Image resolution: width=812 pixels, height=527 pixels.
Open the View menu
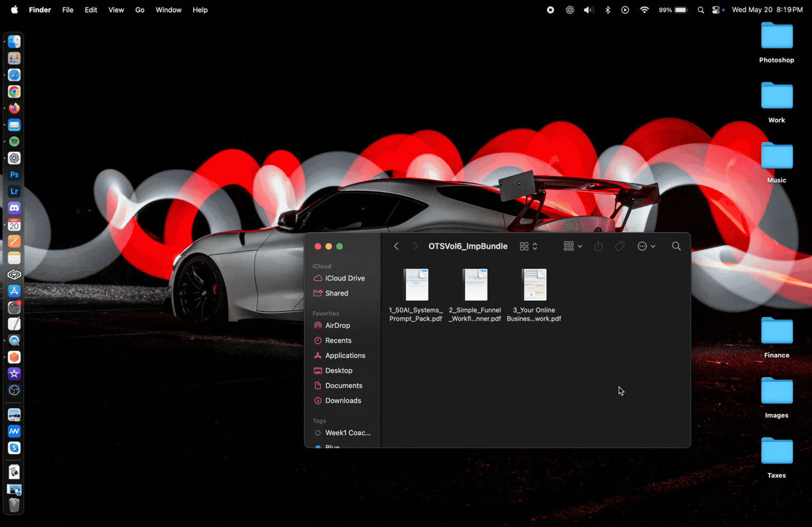(x=116, y=10)
